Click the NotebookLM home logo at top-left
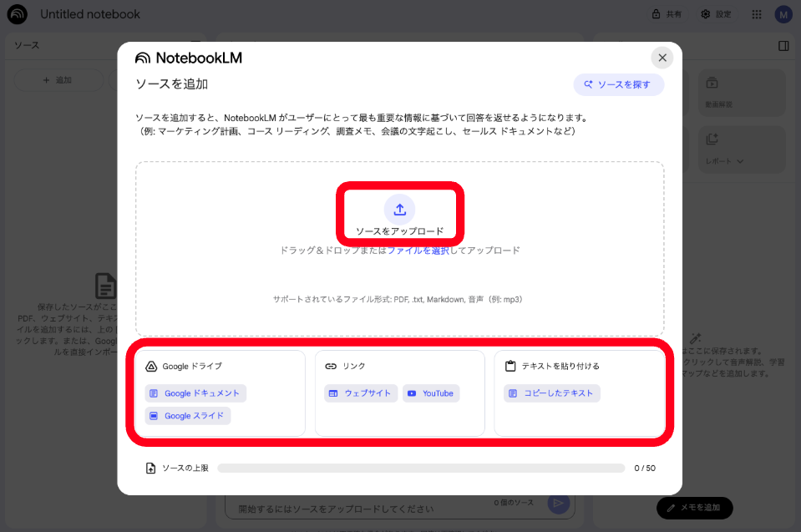 coord(18,14)
